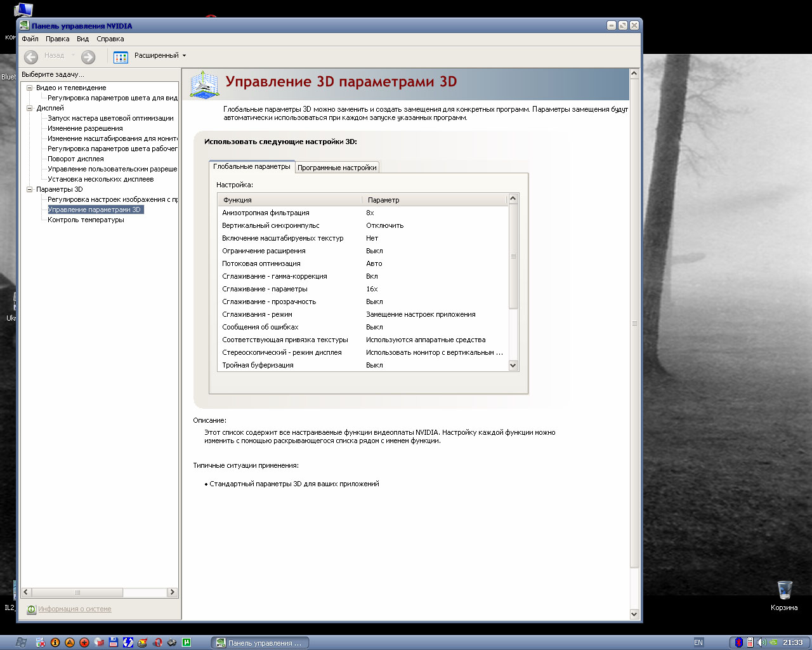The height and width of the screenshot is (650, 812).
Task: Open the Вид menu
Action: [82, 39]
